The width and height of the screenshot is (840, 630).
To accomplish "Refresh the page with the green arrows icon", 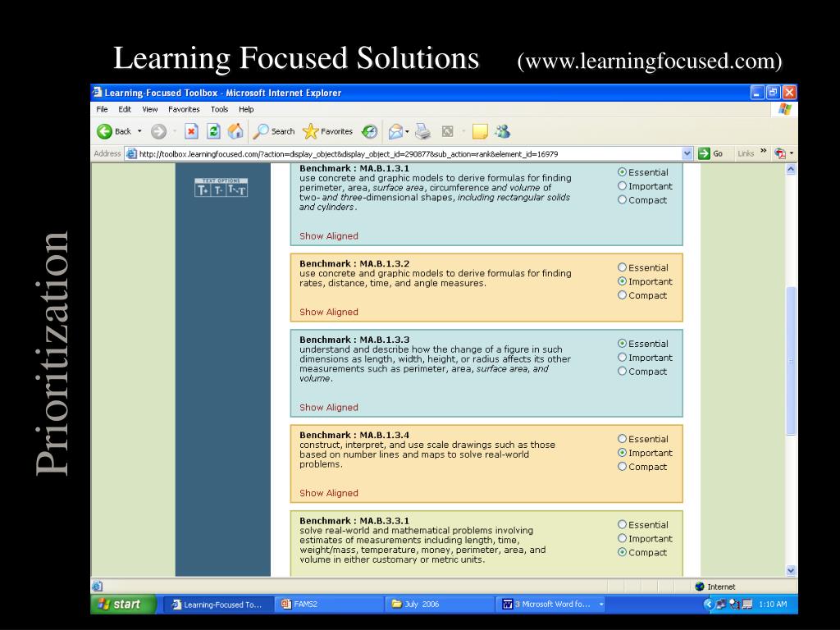I will (x=213, y=131).
